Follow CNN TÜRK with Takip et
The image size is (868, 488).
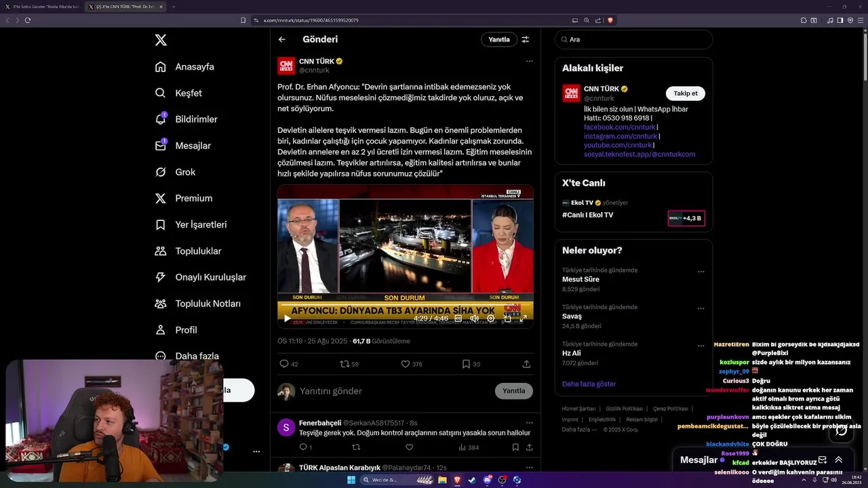686,94
